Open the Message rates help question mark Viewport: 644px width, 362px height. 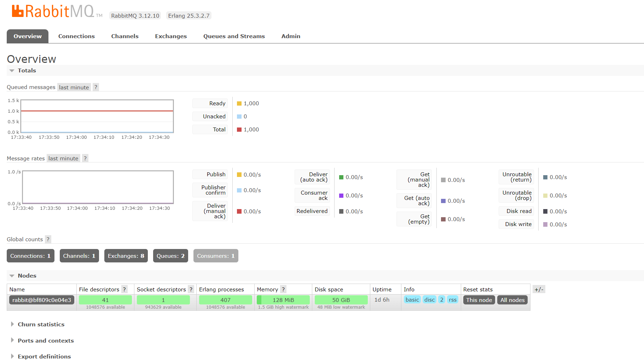85,158
